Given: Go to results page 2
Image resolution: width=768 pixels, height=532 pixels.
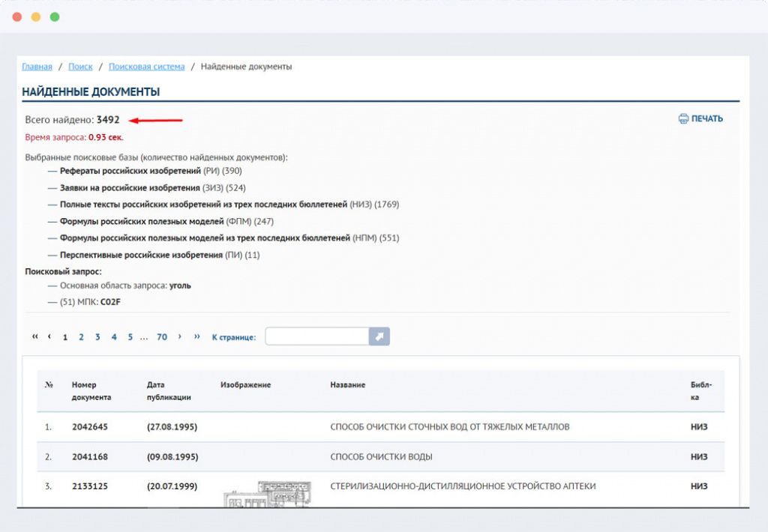Looking at the screenshot, I should [81, 337].
